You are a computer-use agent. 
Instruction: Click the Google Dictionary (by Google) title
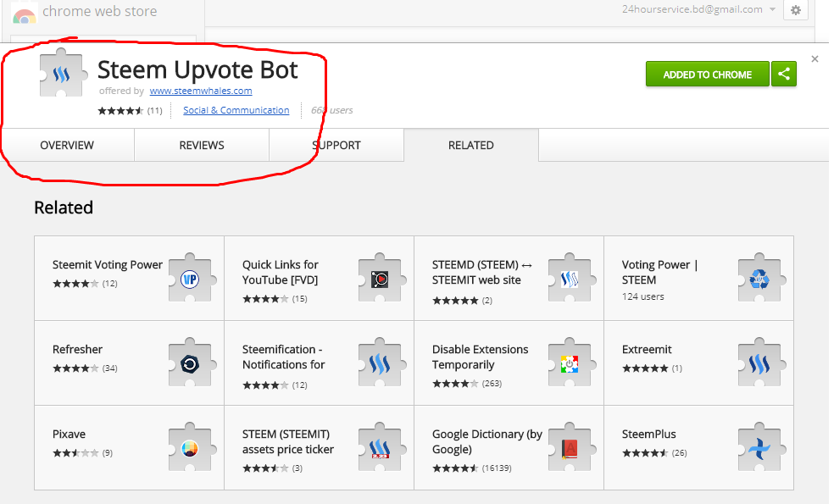(x=486, y=442)
